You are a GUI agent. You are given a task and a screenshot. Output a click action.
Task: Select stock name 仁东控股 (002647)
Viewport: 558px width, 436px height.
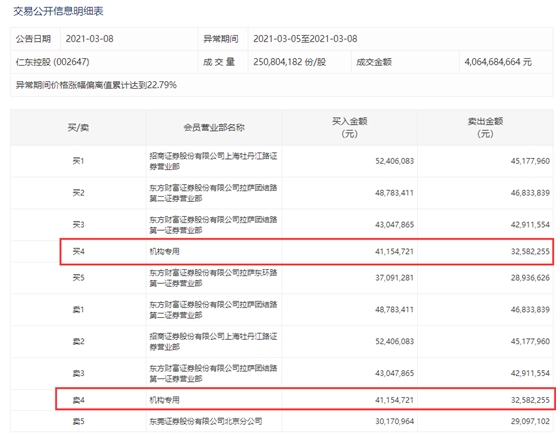click(x=52, y=62)
